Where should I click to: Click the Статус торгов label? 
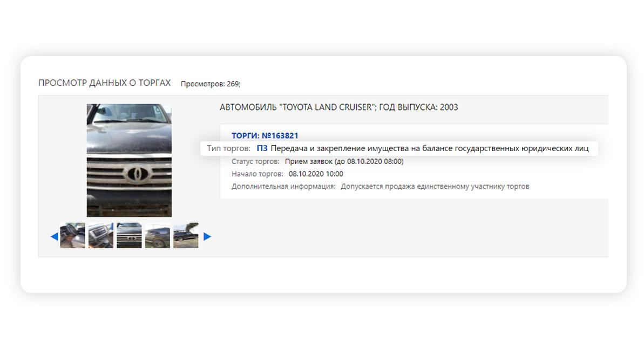(255, 161)
